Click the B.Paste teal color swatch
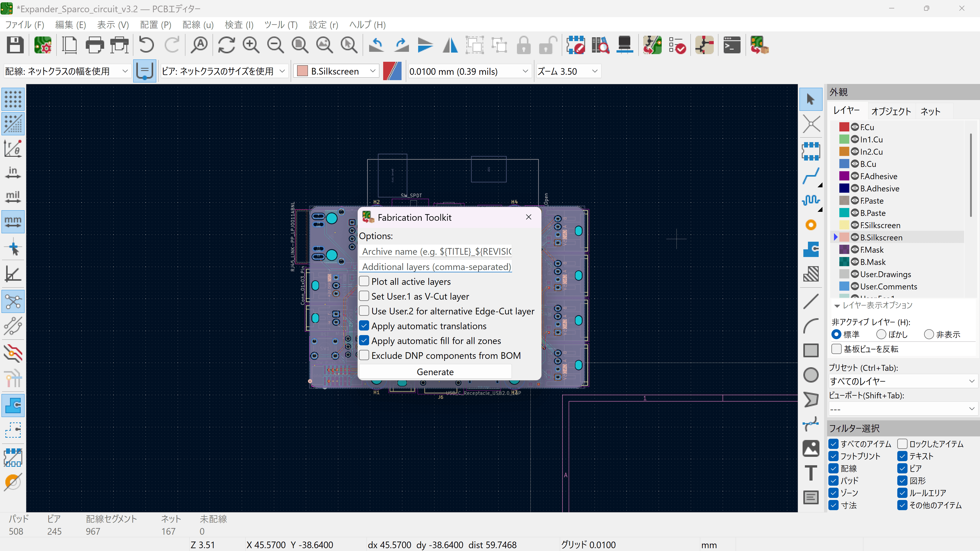The width and height of the screenshot is (980, 551). [x=844, y=213]
